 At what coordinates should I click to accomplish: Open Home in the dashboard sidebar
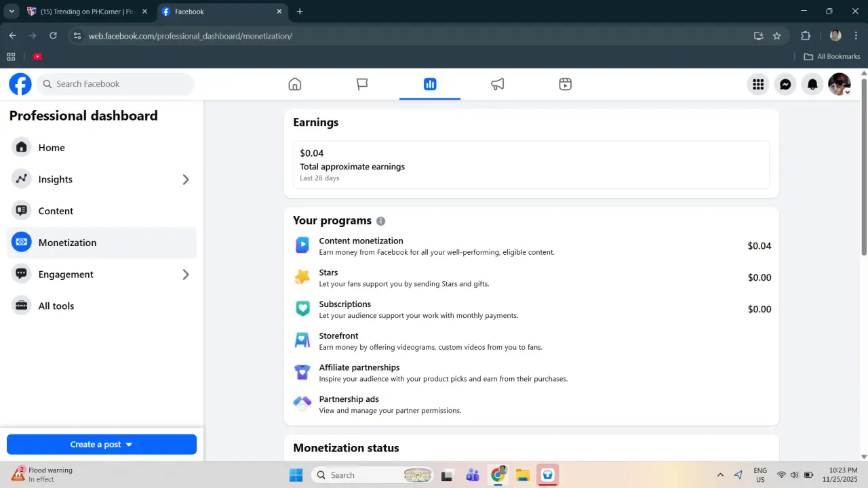pyautogui.click(x=102, y=148)
